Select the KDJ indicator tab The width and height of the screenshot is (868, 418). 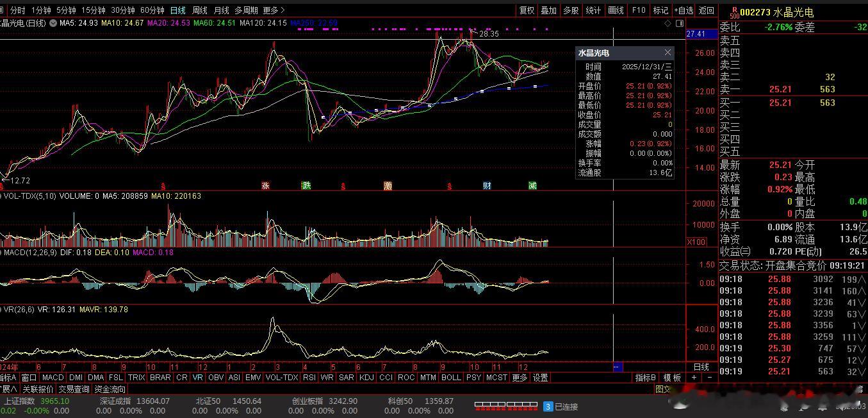coord(366,378)
